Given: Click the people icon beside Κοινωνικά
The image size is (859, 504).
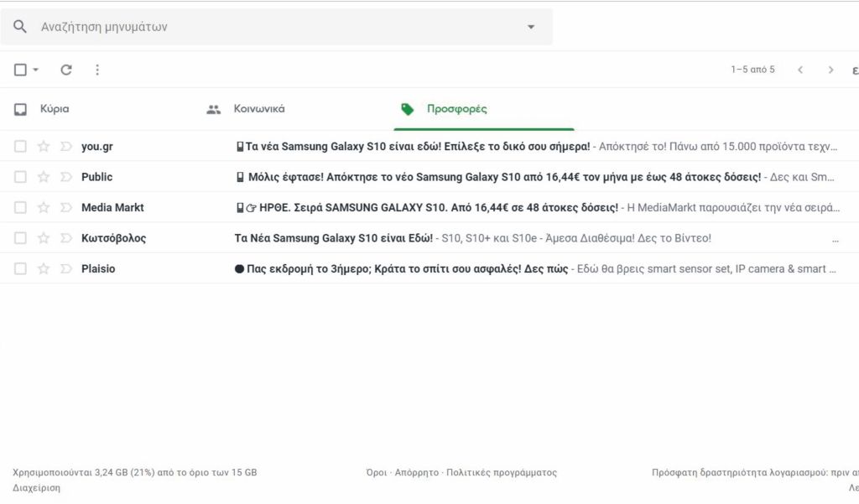Looking at the screenshot, I should point(214,109).
